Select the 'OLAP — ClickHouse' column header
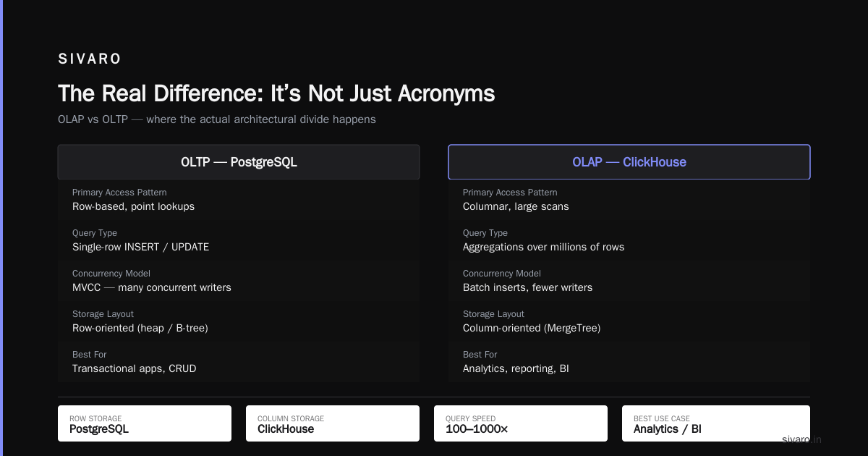Screen dimensions: 868x456 tap(629, 162)
